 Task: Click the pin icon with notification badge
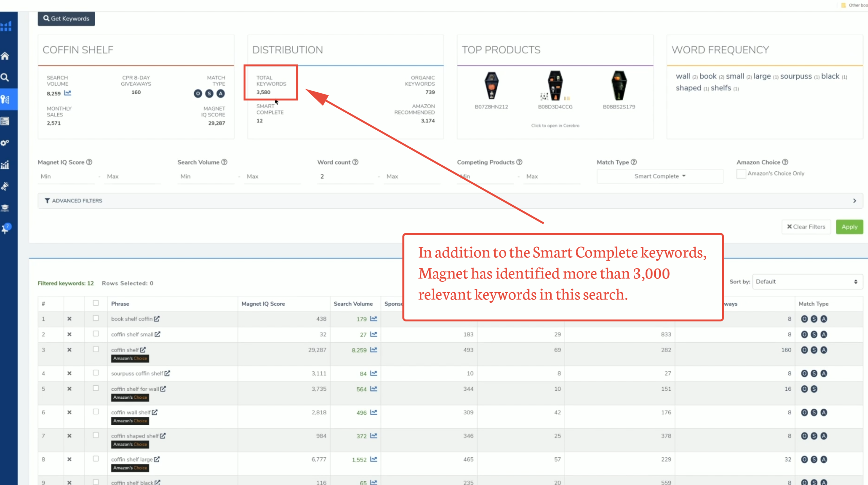[x=6, y=228]
